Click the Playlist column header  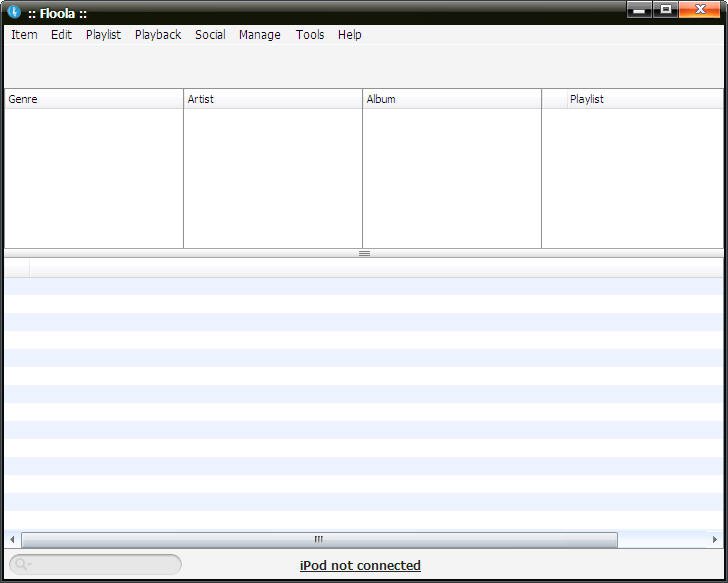pos(645,99)
